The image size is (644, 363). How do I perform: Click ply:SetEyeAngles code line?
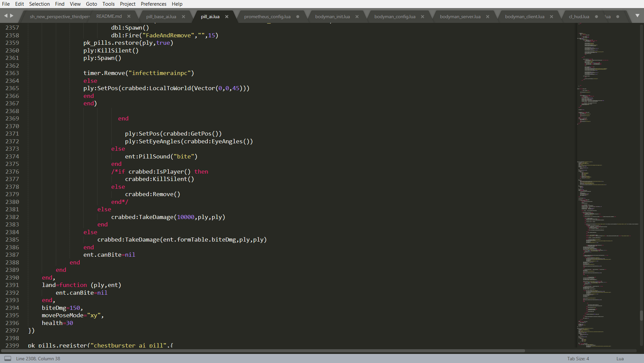pos(189,141)
